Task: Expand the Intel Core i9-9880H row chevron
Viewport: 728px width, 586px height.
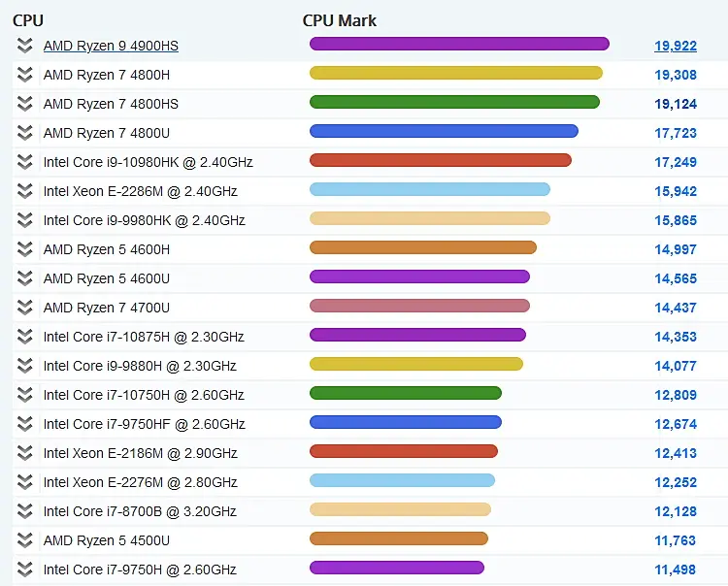Action: [x=24, y=366]
